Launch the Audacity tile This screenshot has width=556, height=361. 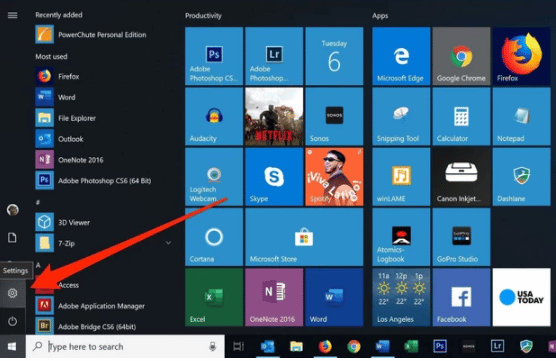coord(214,116)
